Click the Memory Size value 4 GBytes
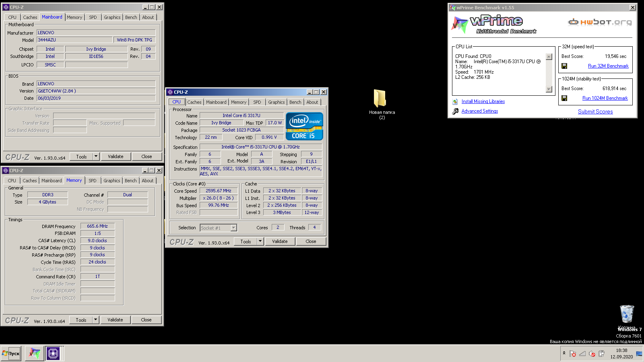Image resolution: width=644 pixels, height=362 pixels. click(x=47, y=202)
